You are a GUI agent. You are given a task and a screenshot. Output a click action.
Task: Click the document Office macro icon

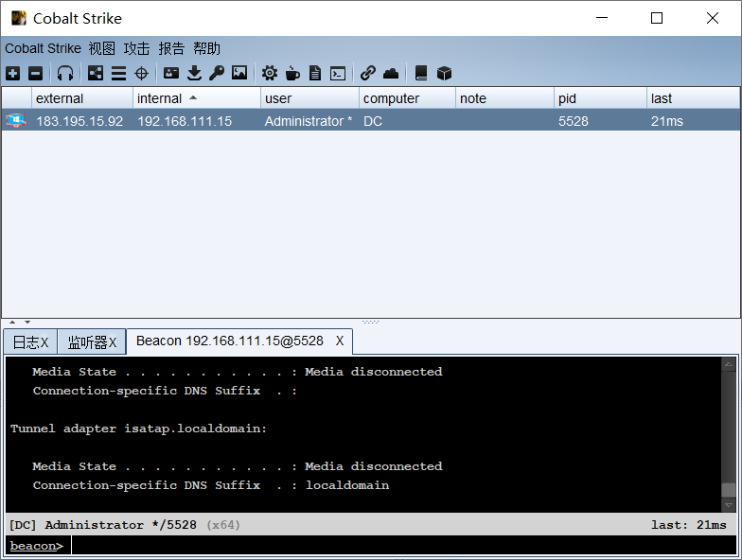point(314,74)
